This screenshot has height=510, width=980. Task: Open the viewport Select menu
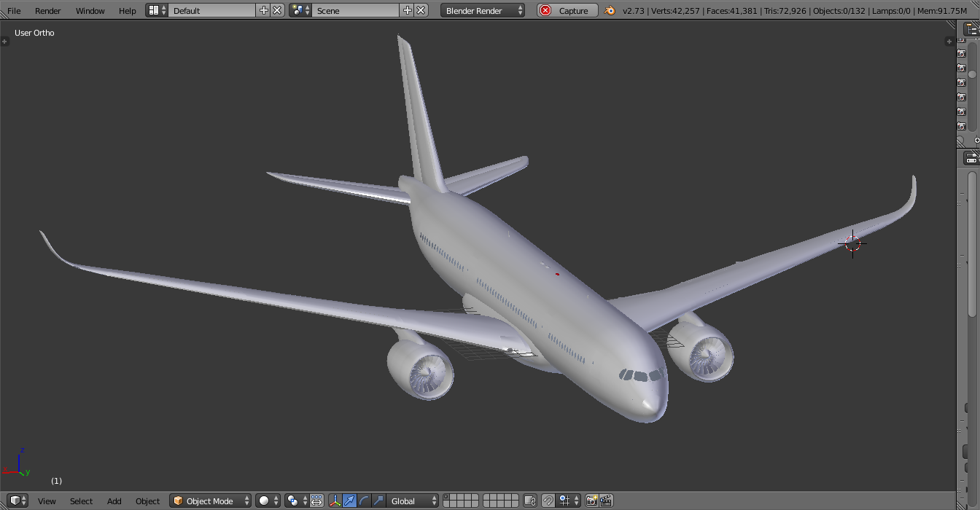click(81, 501)
